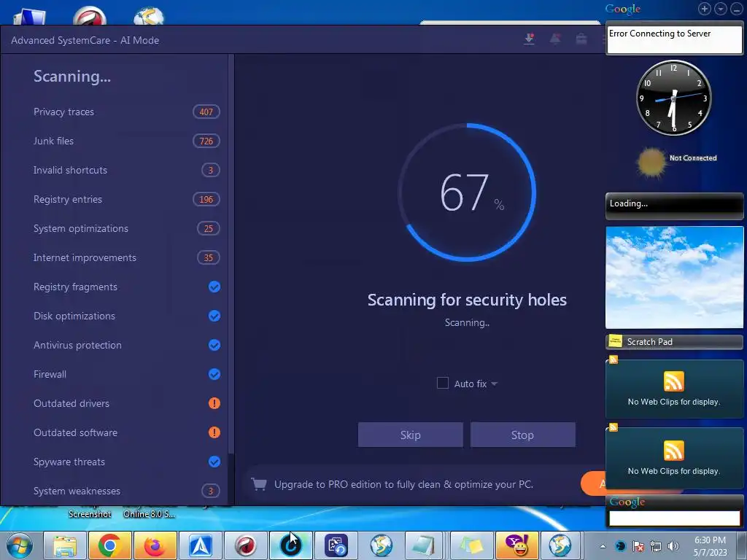The width and height of the screenshot is (747, 560).
Task: Click the System weaknesses count badge
Action: [211, 491]
